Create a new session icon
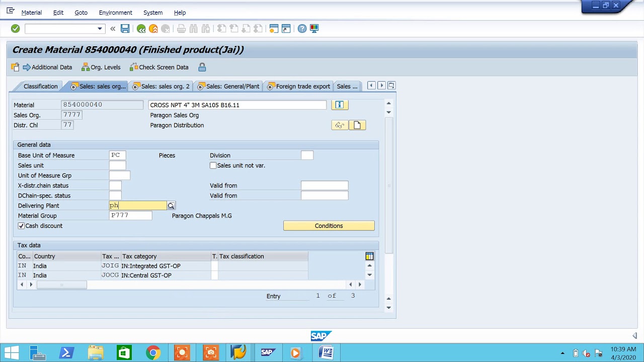Screen dimensions: 644x362 [274, 29]
